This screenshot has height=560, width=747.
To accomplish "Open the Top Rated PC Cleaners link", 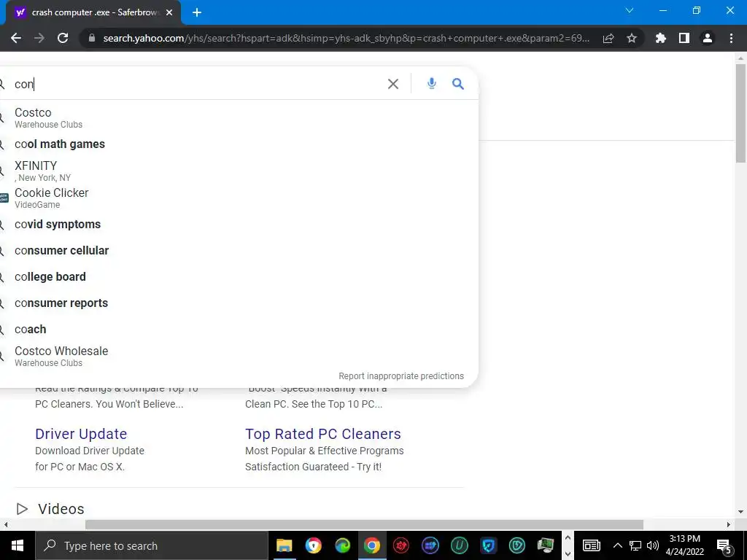I will point(323,434).
